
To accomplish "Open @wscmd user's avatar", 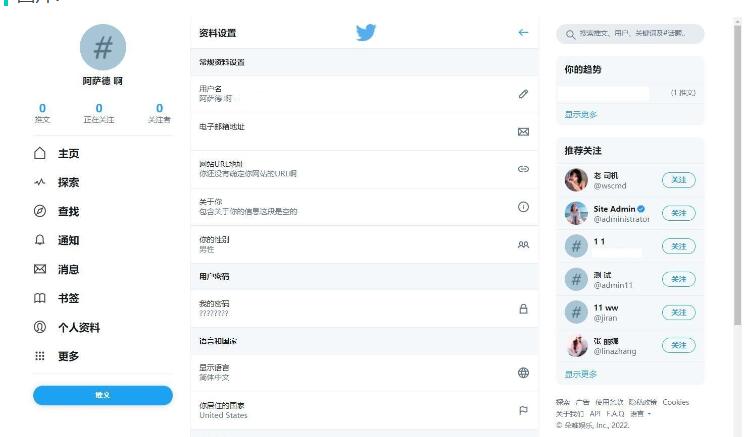I will [x=576, y=180].
